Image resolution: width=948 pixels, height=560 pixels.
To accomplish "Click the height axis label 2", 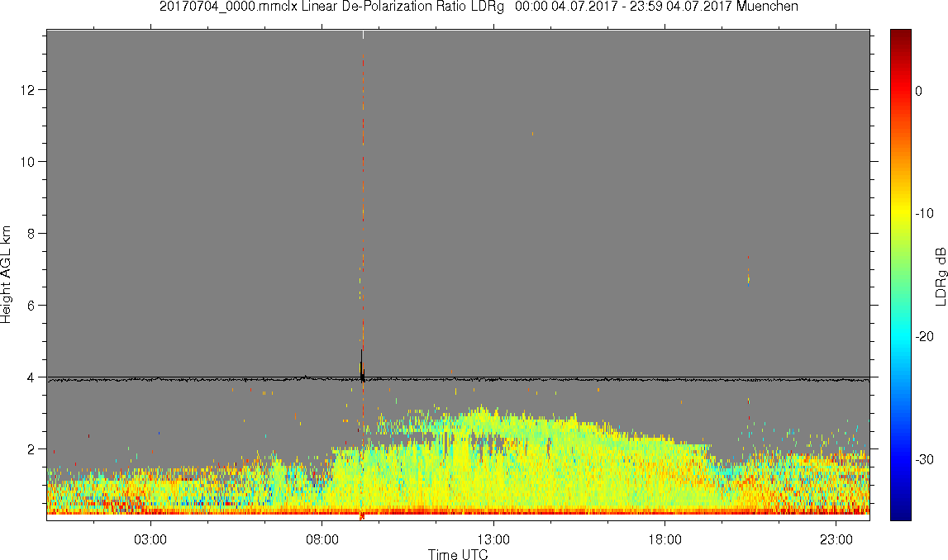I will (x=31, y=449).
